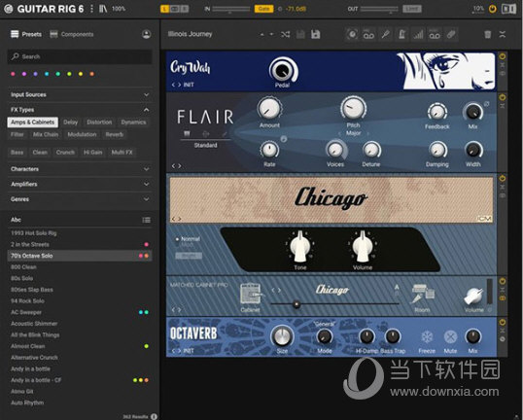Toggle the output Limit button
The width and height of the screenshot is (523, 420).
412,9
